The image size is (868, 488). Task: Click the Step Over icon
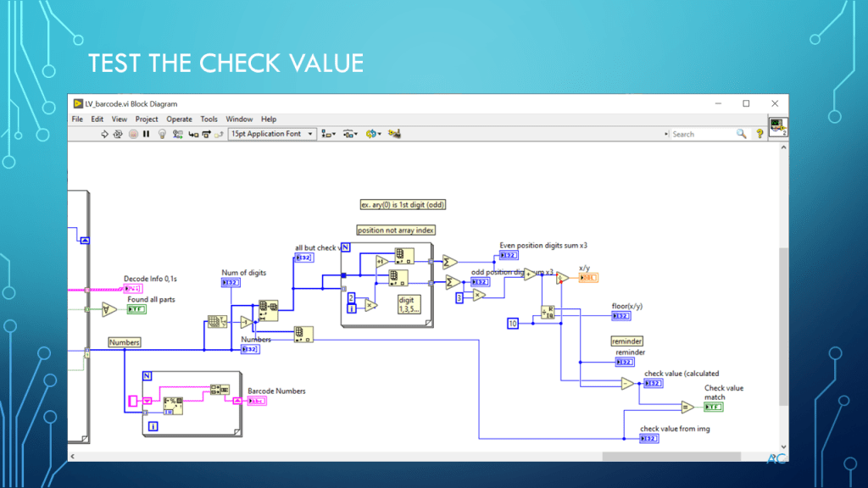[x=206, y=134]
